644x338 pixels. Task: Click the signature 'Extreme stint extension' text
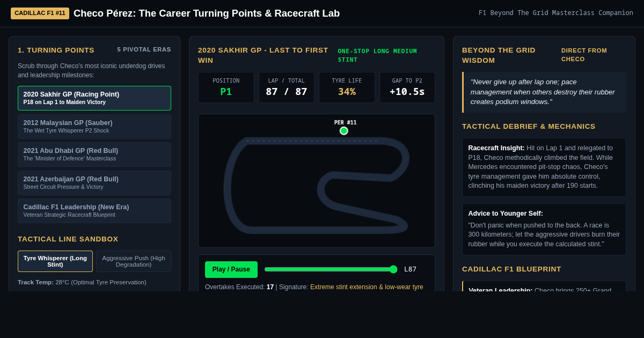(367, 287)
